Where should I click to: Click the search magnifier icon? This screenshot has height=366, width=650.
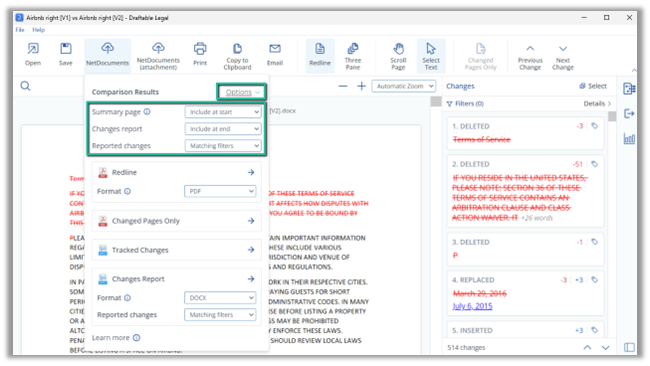[x=25, y=86]
